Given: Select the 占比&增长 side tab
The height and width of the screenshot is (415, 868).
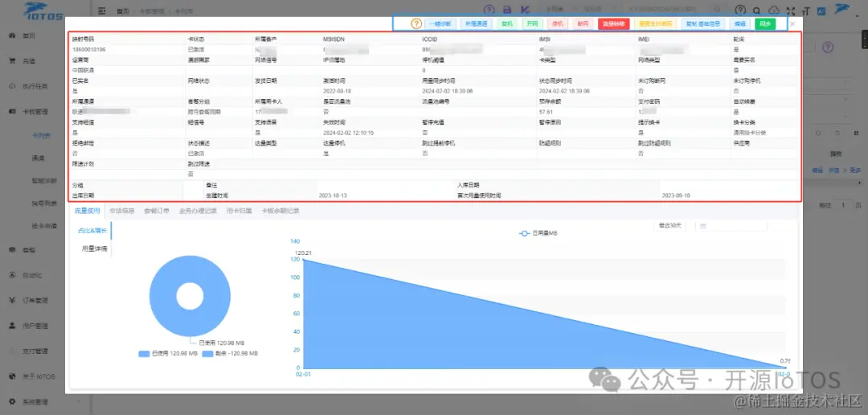Looking at the screenshot, I should tap(92, 231).
